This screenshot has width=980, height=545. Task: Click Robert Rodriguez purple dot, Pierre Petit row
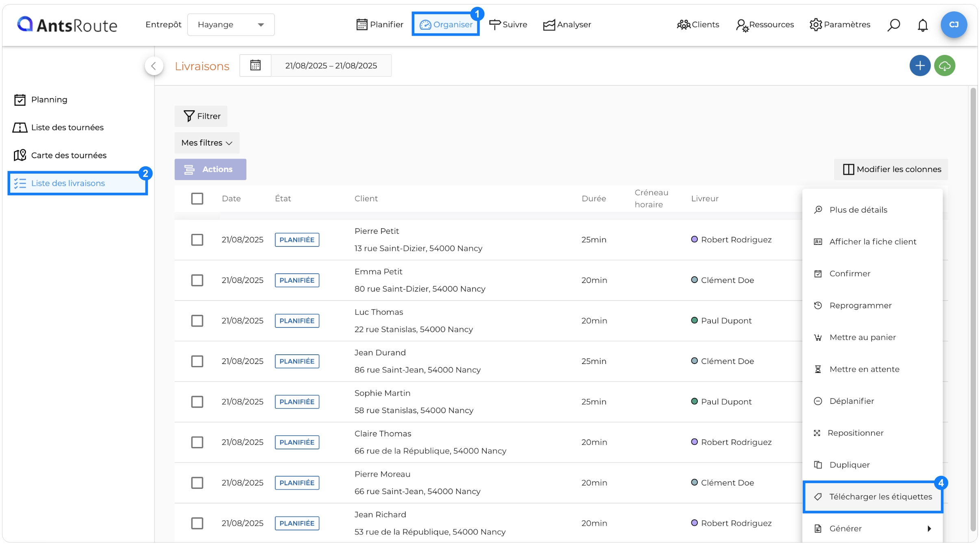point(694,239)
